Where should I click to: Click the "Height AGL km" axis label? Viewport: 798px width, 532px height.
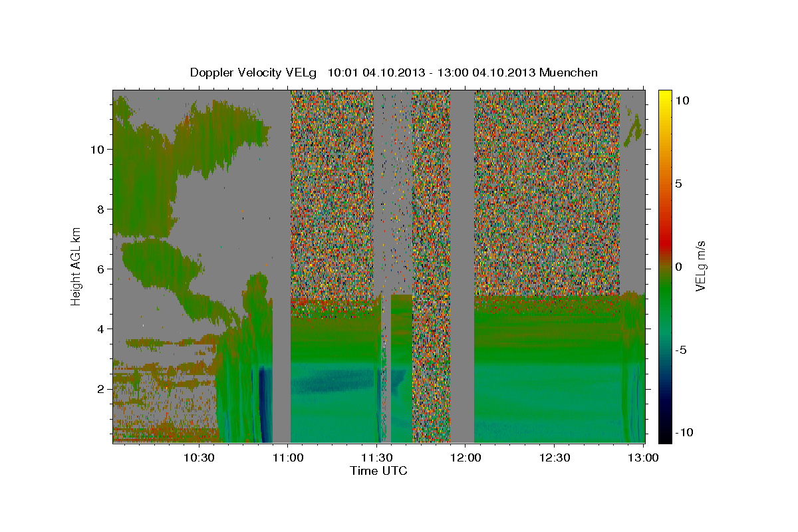76,266
